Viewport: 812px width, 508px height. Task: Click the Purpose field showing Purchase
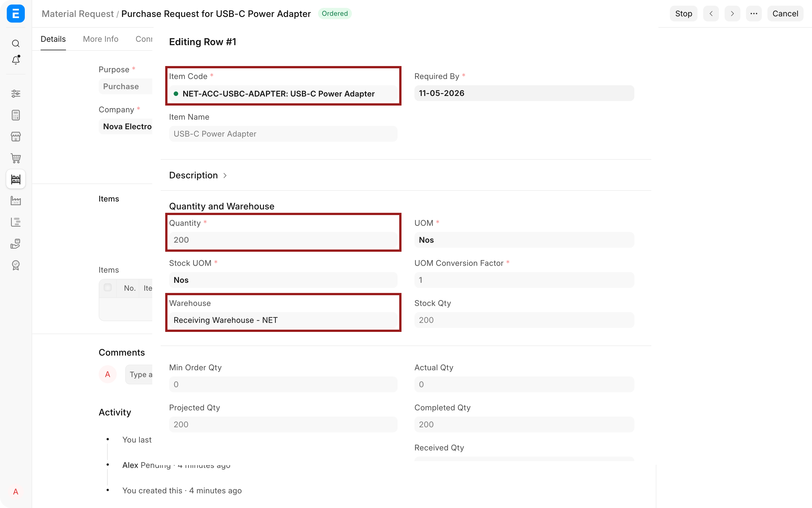pos(125,86)
